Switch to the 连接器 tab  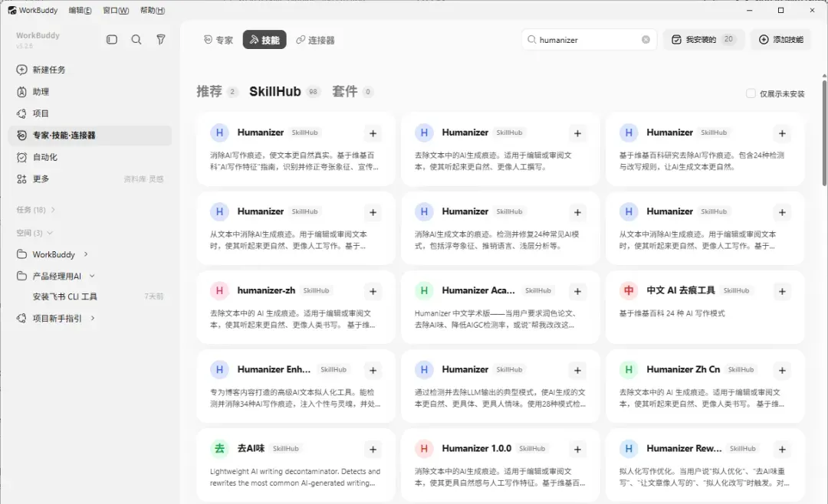click(315, 40)
